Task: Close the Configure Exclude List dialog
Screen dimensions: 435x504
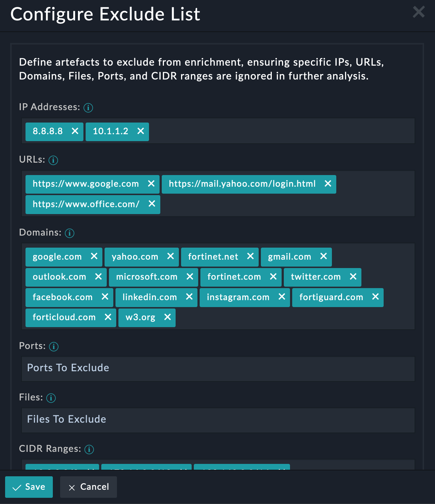Action: tap(419, 12)
